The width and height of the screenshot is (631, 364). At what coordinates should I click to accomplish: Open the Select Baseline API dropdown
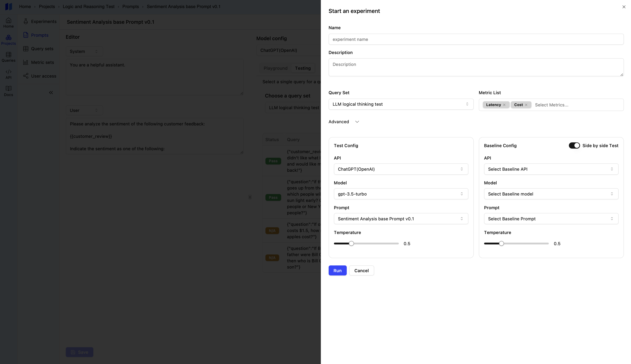[551, 169]
